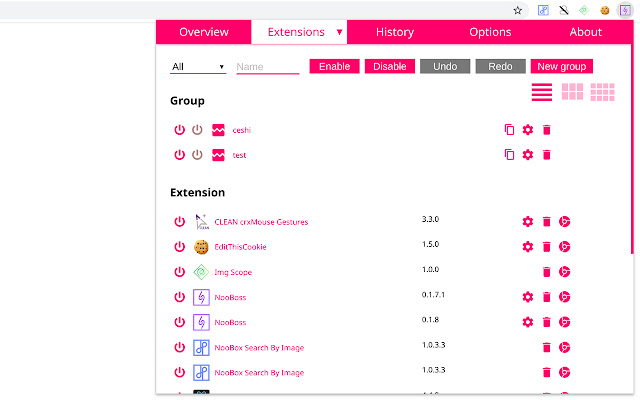The width and height of the screenshot is (640, 400).
Task: Open the Options tab
Action: point(490,32)
